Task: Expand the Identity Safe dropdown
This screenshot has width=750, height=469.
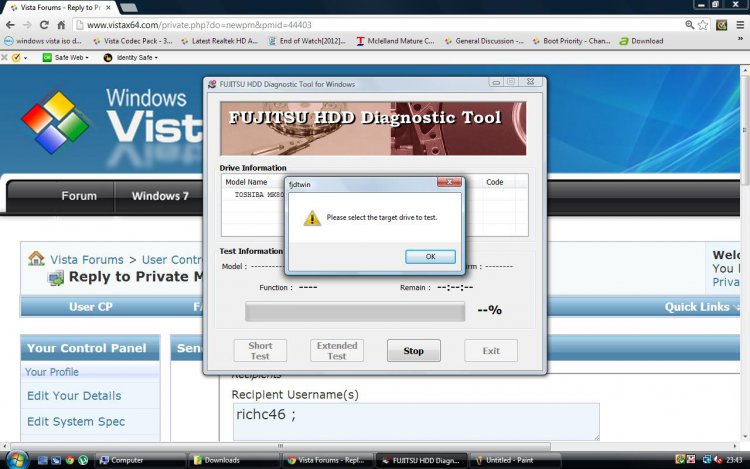Action: pyautogui.click(x=131, y=57)
